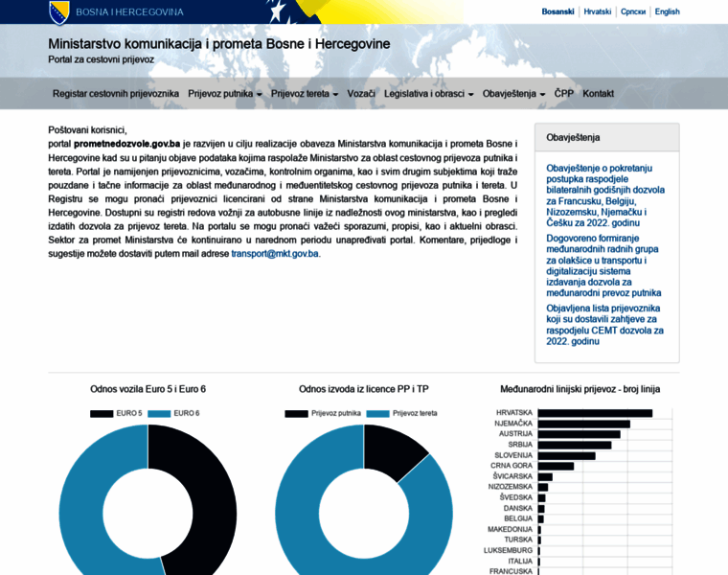The image size is (728, 575).
Task: Click the transport@mkt.gov.ba email link
Action: [x=275, y=254]
